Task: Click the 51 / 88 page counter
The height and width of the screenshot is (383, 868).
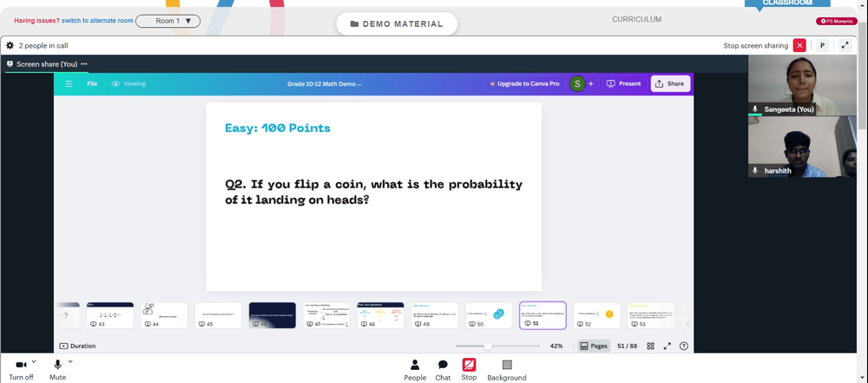Action: pyautogui.click(x=628, y=346)
